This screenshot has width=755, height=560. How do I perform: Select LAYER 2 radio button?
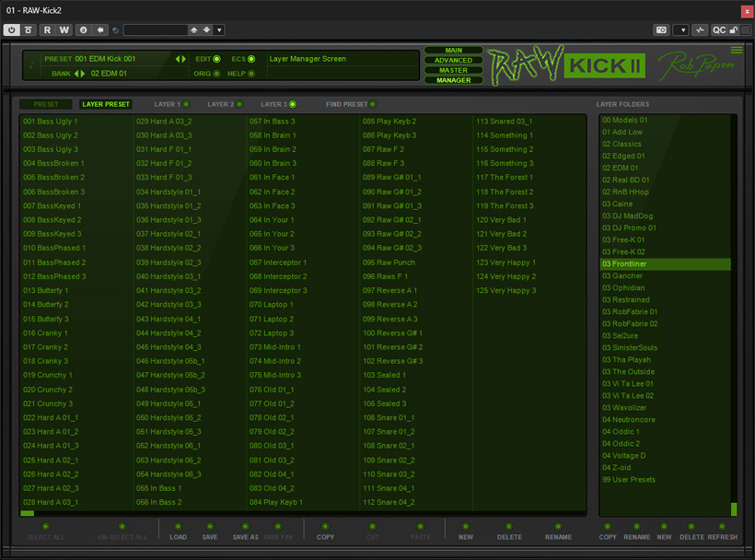[x=239, y=104]
